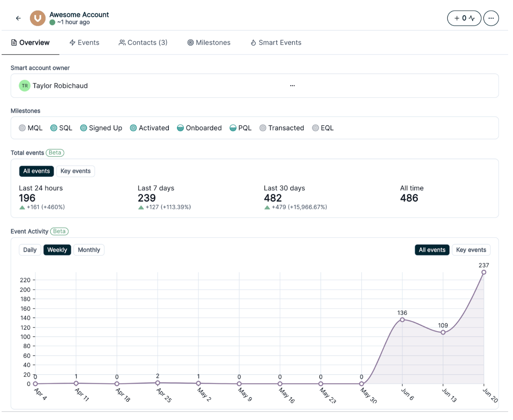Click the back arrow icon
The width and height of the screenshot is (513, 420).
point(18,18)
